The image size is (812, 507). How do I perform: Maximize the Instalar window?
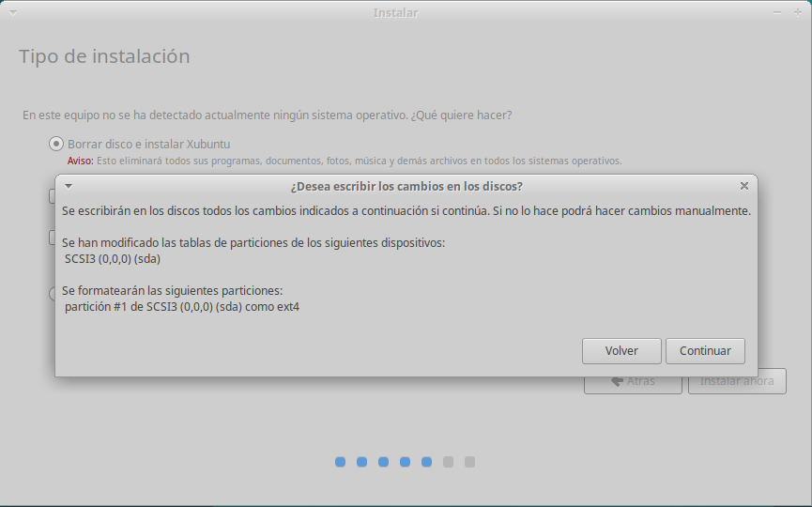coord(798,12)
